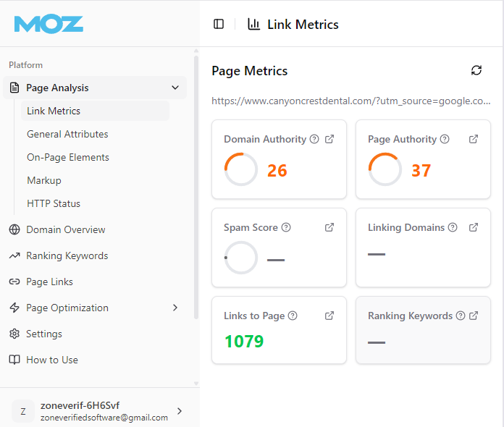The width and height of the screenshot is (504, 427).
Task: Open Ranking Keywords help tooltip icon
Action: point(461,316)
